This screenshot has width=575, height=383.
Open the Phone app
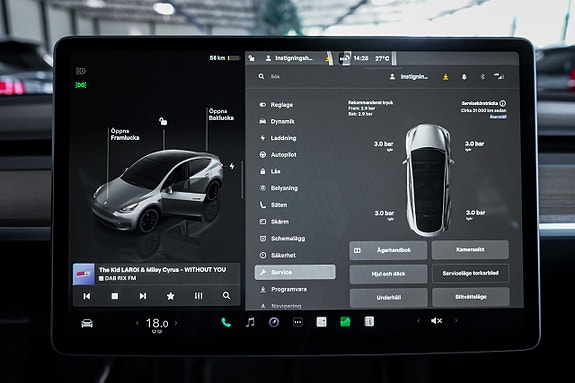[226, 322]
